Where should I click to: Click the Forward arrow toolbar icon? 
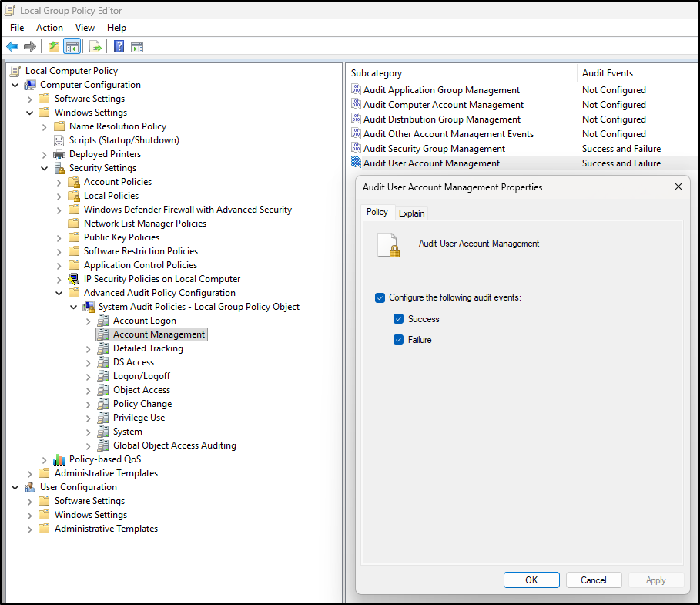pos(30,46)
